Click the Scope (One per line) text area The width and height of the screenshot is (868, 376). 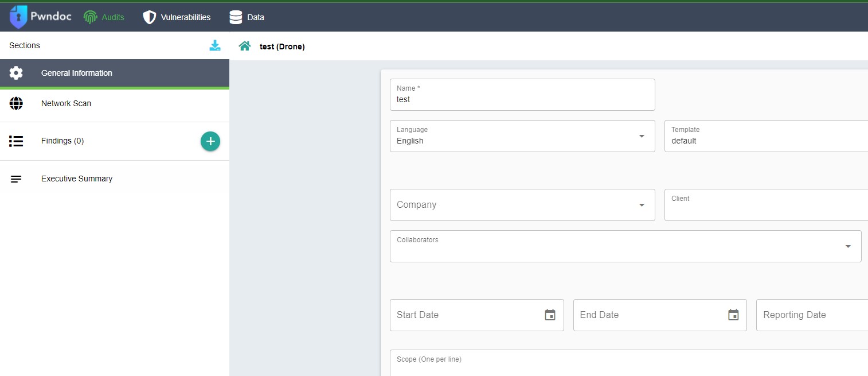(629, 363)
